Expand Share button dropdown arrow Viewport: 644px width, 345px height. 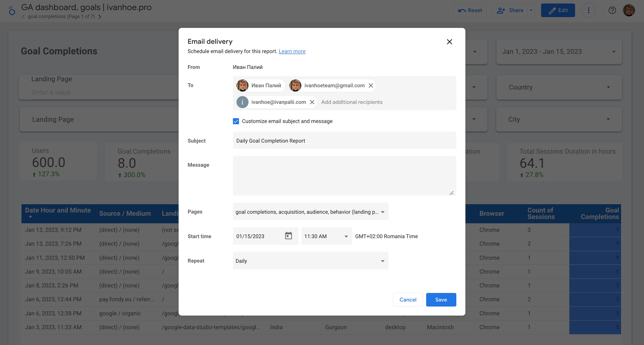pyautogui.click(x=531, y=10)
